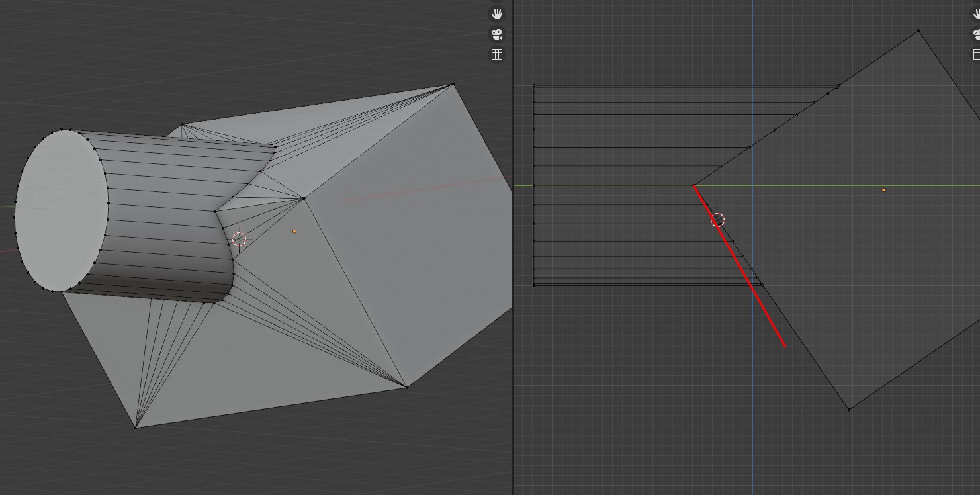Click the blue vertical axis line
Viewport: 980px width, 495px height.
pos(752,397)
